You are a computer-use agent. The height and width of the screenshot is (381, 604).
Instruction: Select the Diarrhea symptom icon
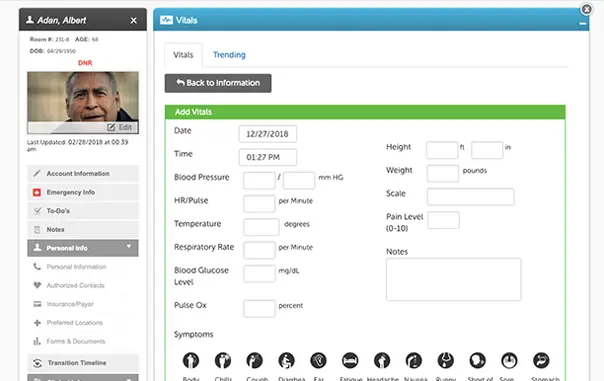286,361
